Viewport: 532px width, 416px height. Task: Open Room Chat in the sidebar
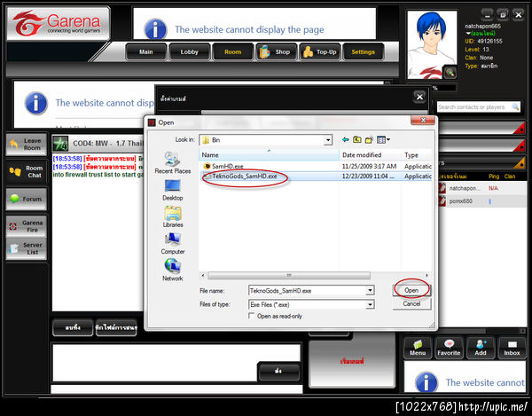[27, 172]
